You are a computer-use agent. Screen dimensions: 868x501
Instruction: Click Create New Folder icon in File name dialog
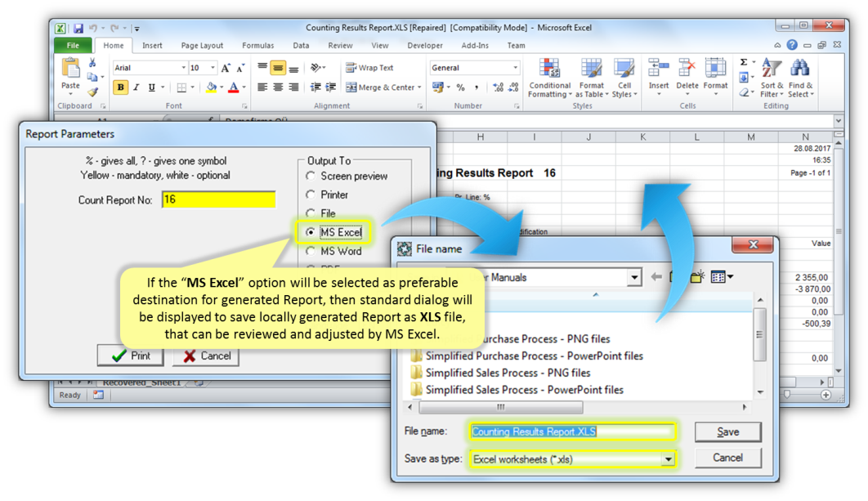(x=696, y=277)
